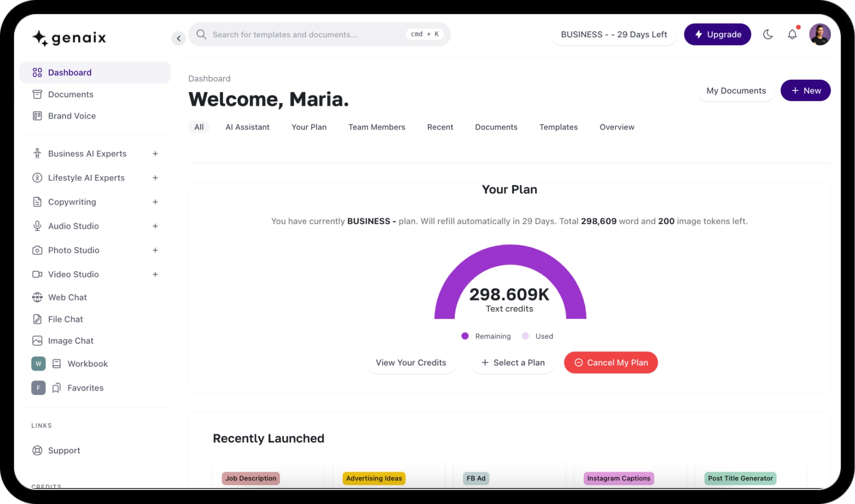Open Image Chat

(71, 340)
